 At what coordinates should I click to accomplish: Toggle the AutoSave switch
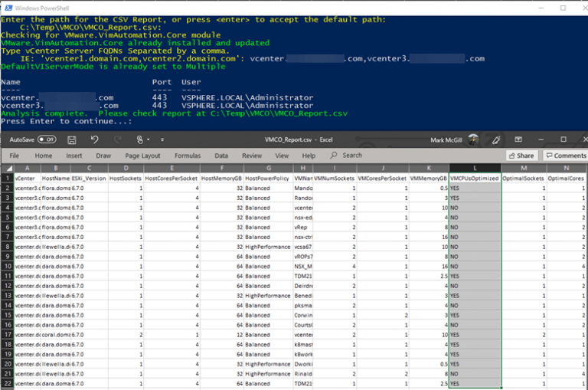click(47, 139)
